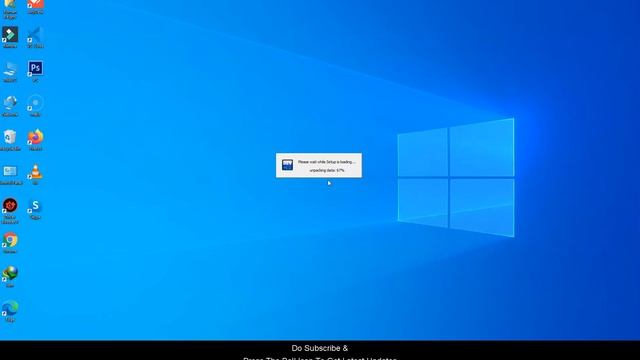Open the This PC computer icon
Image resolution: width=640 pixels, height=360 pixels.
[10, 69]
